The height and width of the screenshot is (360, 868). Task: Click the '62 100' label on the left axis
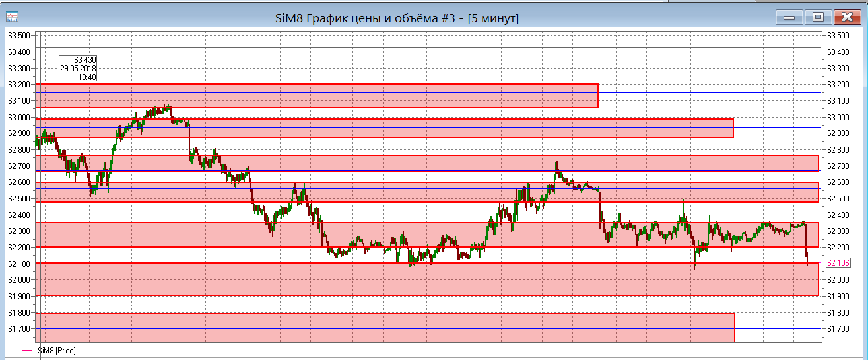click(18, 264)
